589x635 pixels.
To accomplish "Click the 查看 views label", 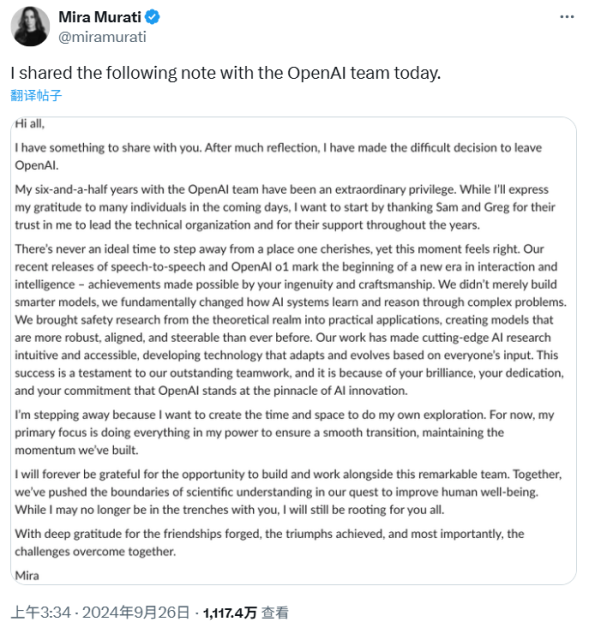I will (x=275, y=613).
